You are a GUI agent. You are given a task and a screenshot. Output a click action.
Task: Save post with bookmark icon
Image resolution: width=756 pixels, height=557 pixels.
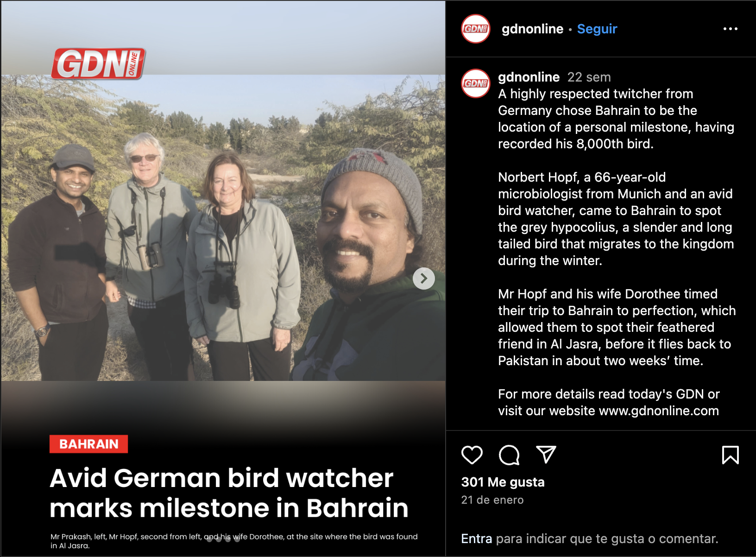click(731, 455)
